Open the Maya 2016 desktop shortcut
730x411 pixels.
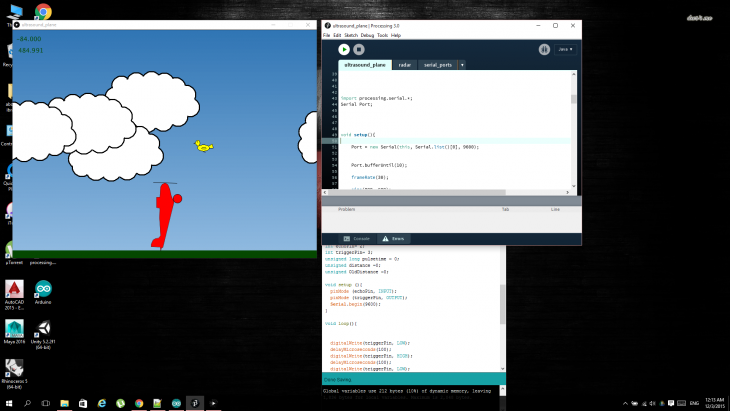14,332
